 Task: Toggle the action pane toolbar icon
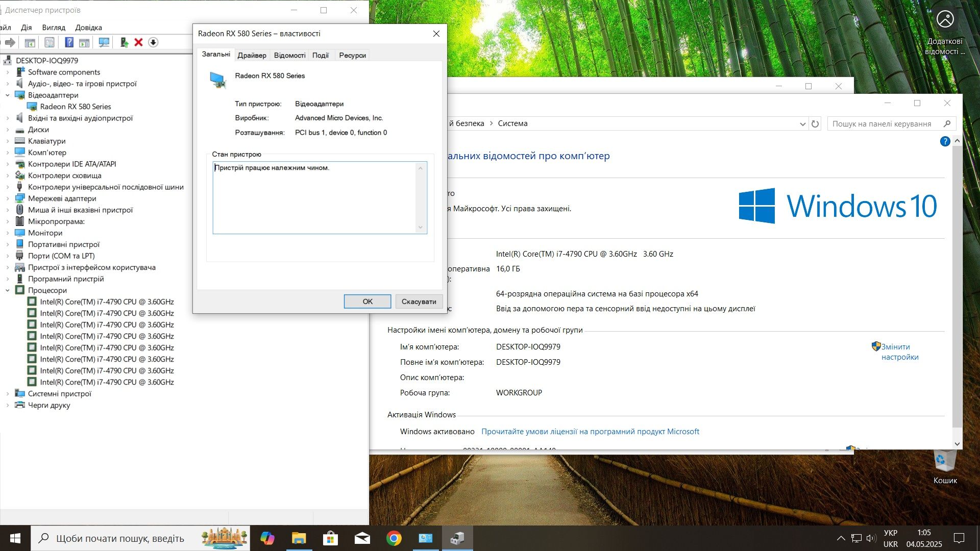tap(84, 42)
